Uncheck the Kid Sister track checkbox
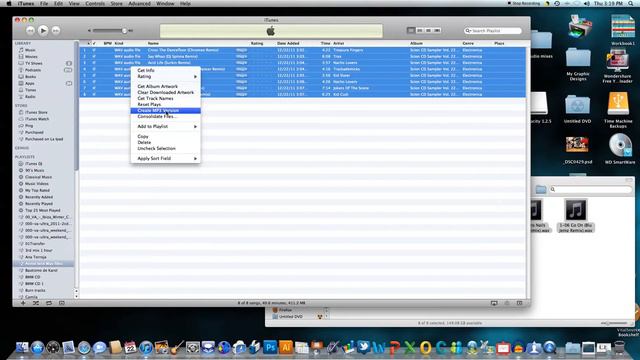This screenshot has width=640, height=360. (94, 75)
